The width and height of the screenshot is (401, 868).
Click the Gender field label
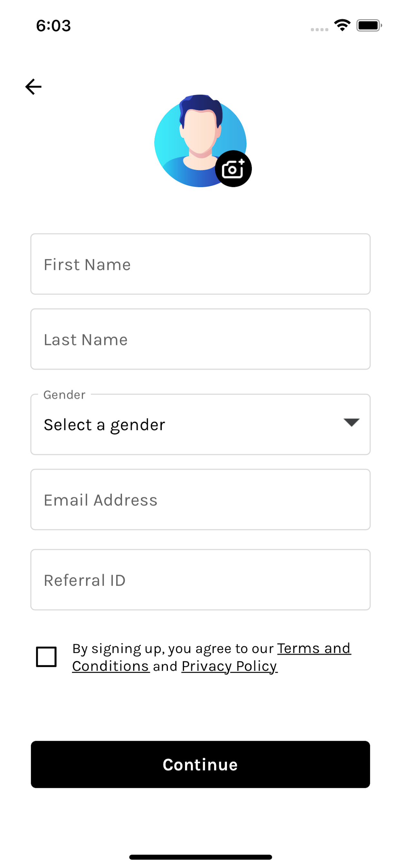[x=64, y=395]
